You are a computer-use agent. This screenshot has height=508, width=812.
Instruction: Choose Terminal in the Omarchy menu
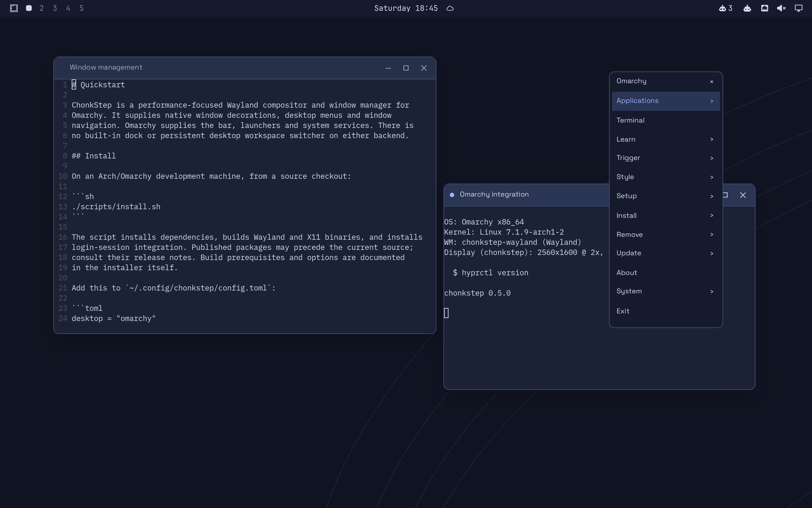point(666,120)
